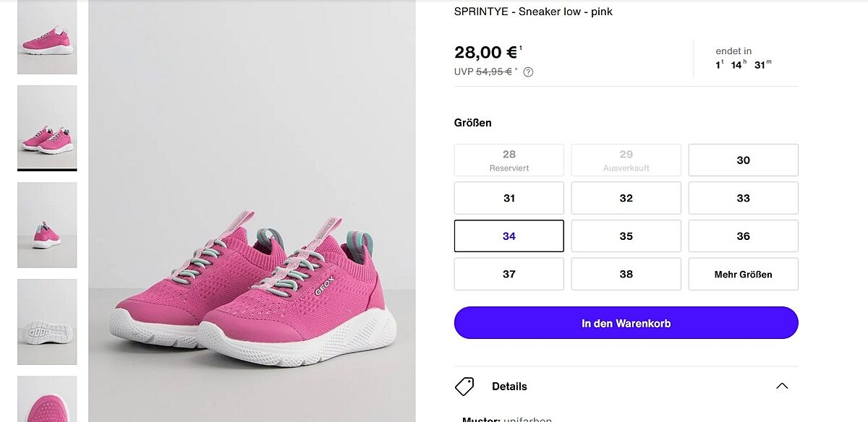Collapse the Details section chevron
This screenshot has width=868, height=422.
[781, 387]
